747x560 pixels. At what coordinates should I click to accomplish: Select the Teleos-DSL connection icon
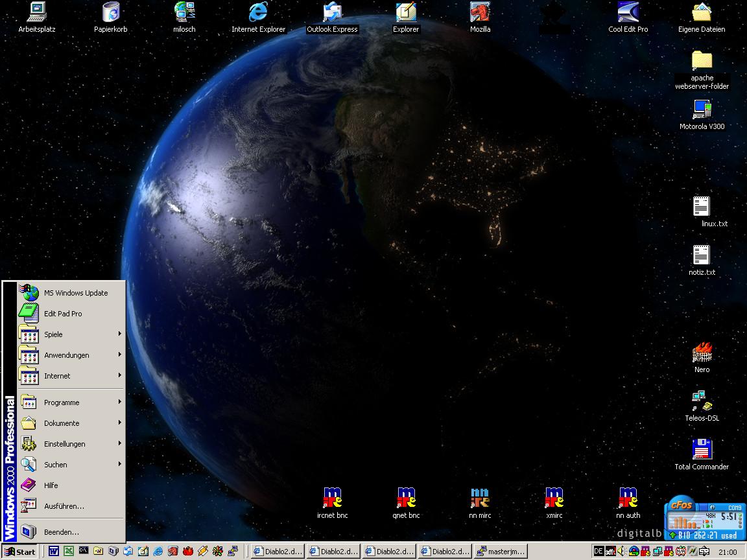point(702,406)
